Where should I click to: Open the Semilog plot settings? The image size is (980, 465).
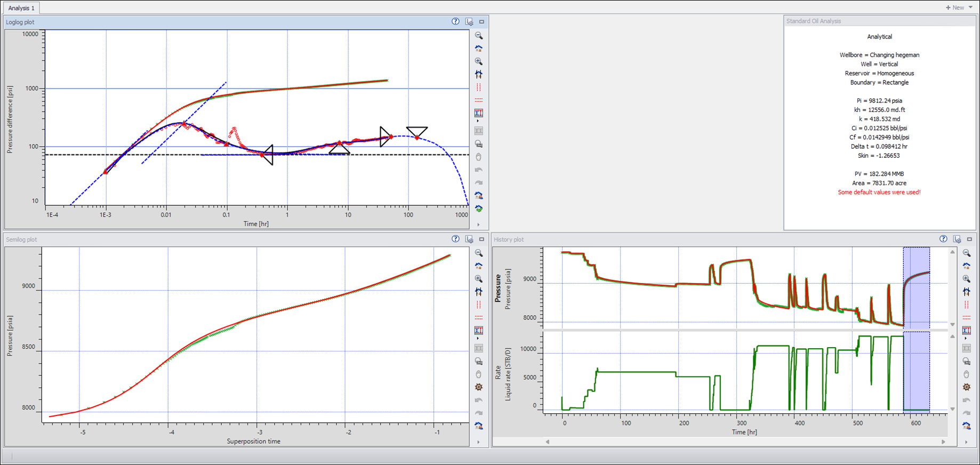469,239
